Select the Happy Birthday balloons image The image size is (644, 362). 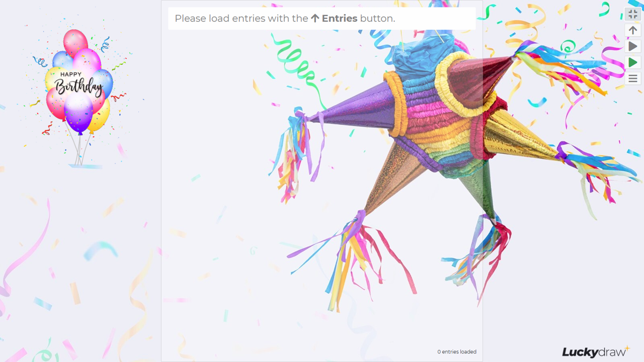(79, 96)
